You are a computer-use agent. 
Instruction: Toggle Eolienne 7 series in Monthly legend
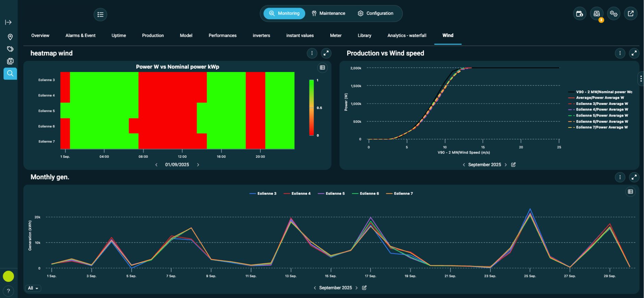tap(400, 194)
